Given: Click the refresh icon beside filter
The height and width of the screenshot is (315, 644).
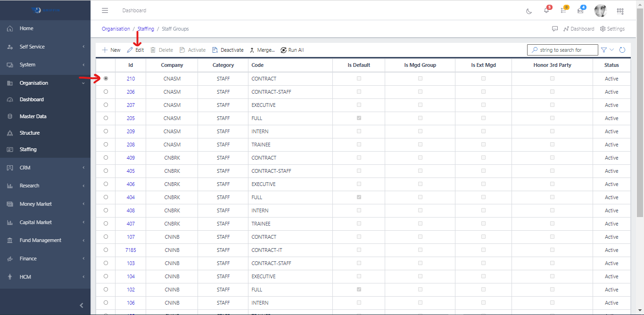Looking at the screenshot, I should point(622,50).
